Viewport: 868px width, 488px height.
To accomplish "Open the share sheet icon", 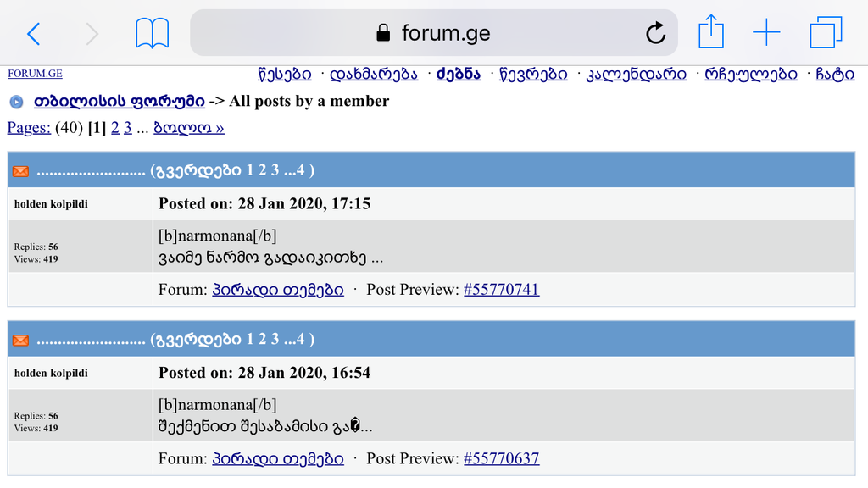I will 711,31.
